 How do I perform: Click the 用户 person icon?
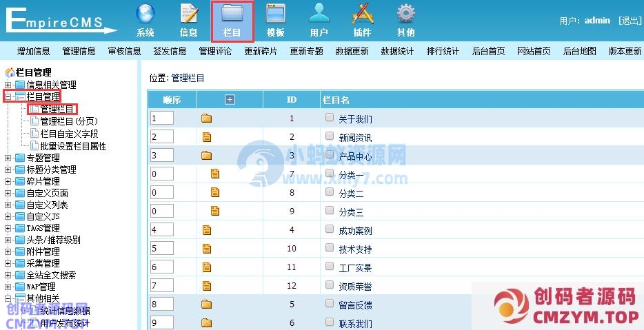[319, 14]
